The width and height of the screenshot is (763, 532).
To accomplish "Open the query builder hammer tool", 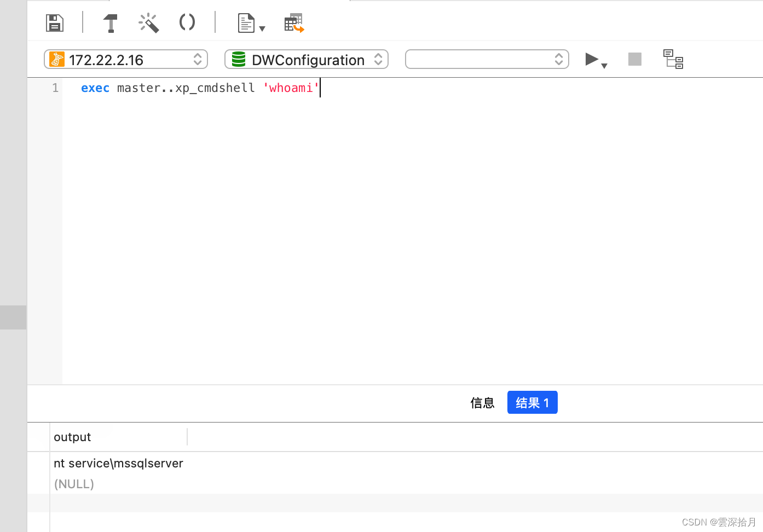I will pos(111,23).
